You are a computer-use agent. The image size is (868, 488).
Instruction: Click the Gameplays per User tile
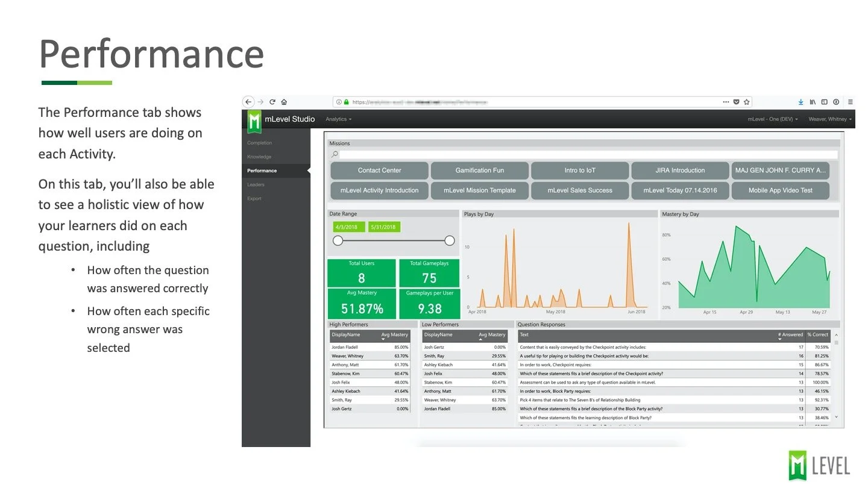pyautogui.click(x=429, y=304)
